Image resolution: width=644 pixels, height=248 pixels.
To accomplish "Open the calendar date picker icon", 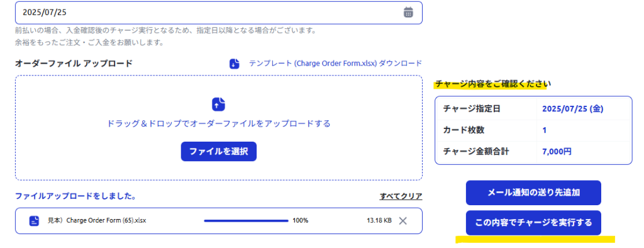I will (408, 13).
